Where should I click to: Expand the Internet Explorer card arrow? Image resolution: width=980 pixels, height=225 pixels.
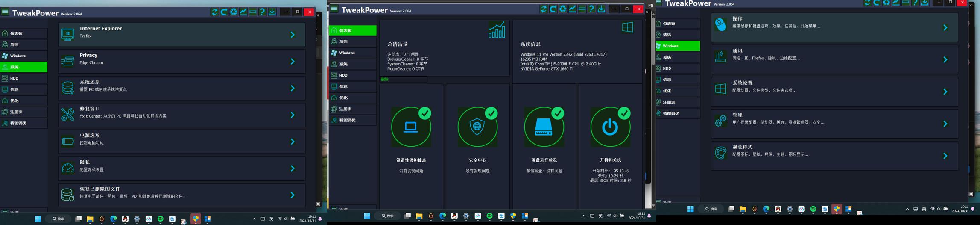293,35
